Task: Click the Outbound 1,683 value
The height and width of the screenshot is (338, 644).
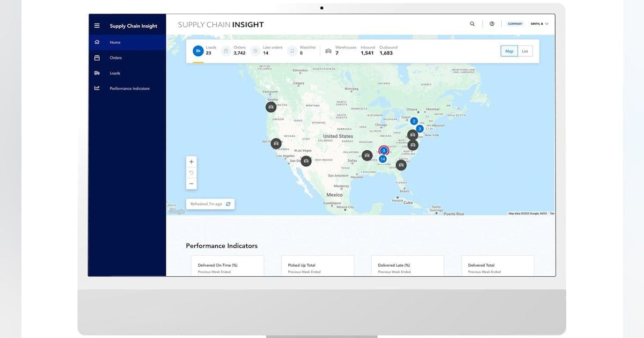Action: tap(386, 53)
